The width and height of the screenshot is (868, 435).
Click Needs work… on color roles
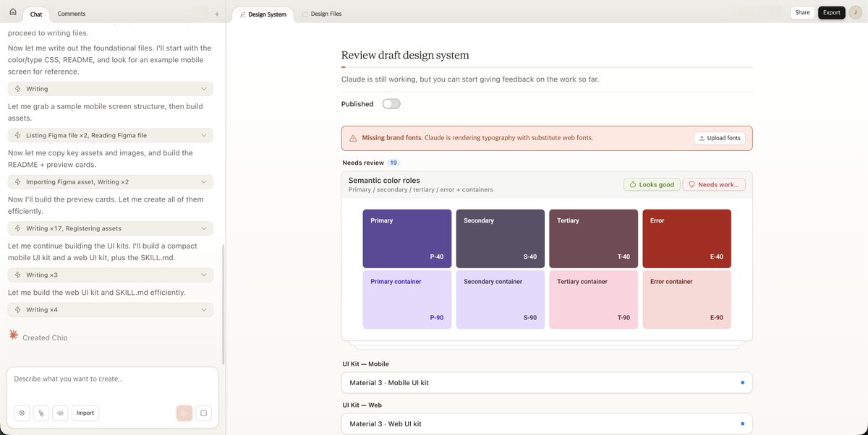[714, 184]
